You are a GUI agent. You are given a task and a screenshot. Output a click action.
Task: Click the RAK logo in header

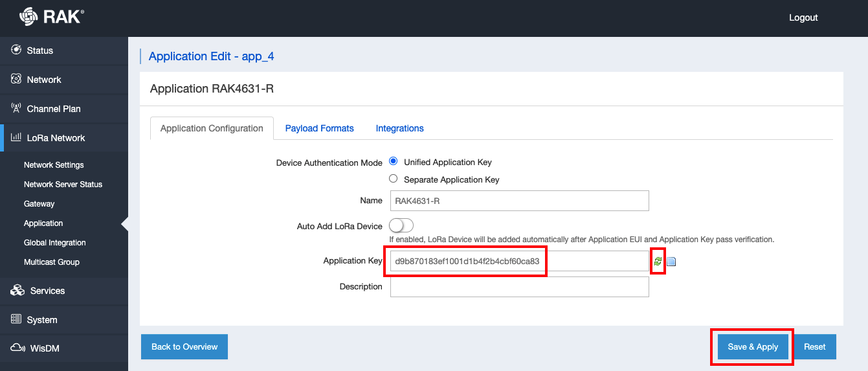coord(52,17)
